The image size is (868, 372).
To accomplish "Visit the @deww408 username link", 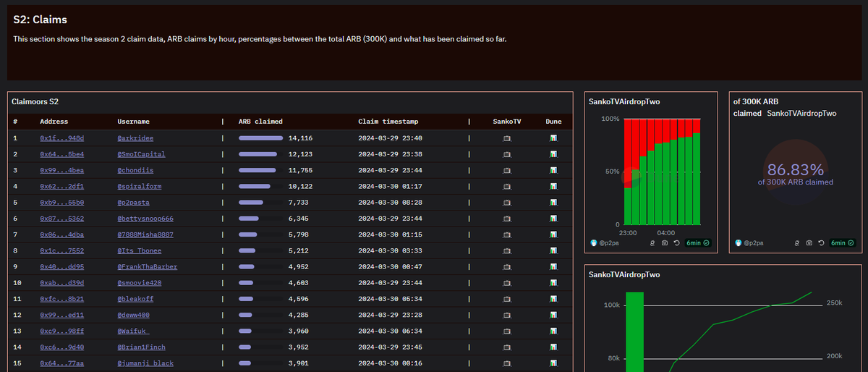I will coord(134,315).
